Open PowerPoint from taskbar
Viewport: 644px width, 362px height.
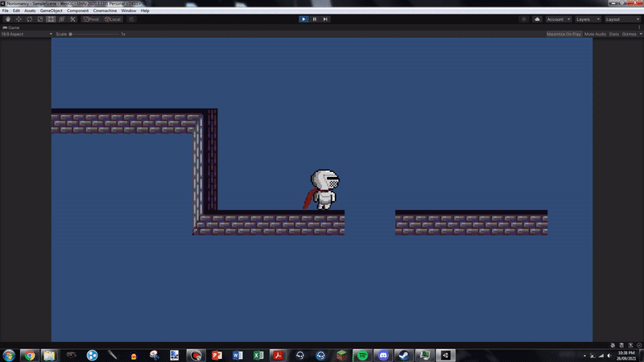(x=217, y=356)
